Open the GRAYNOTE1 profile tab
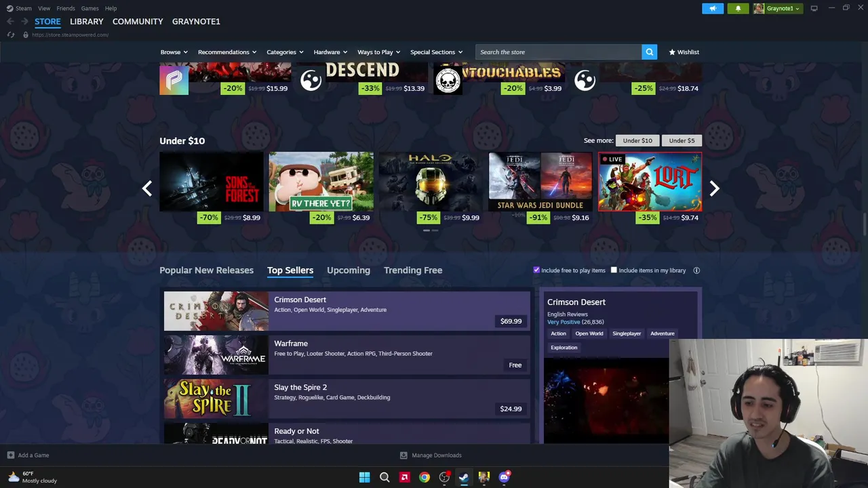Image resolution: width=868 pixels, height=488 pixels. click(x=196, y=22)
